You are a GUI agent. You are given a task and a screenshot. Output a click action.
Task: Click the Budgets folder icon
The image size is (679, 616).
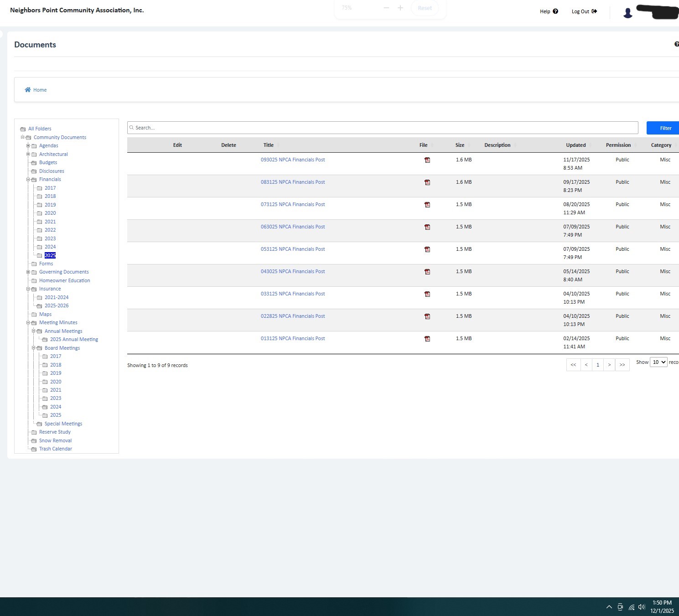34,163
